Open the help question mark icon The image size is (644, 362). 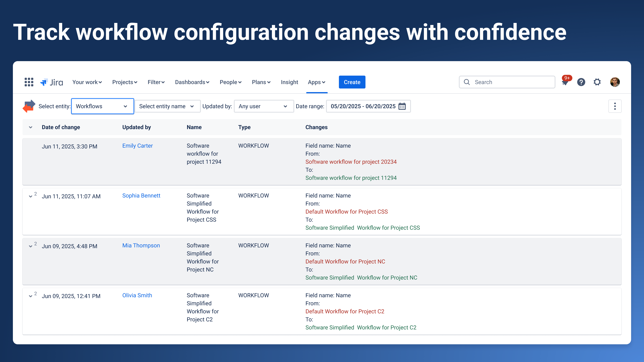(581, 82)
